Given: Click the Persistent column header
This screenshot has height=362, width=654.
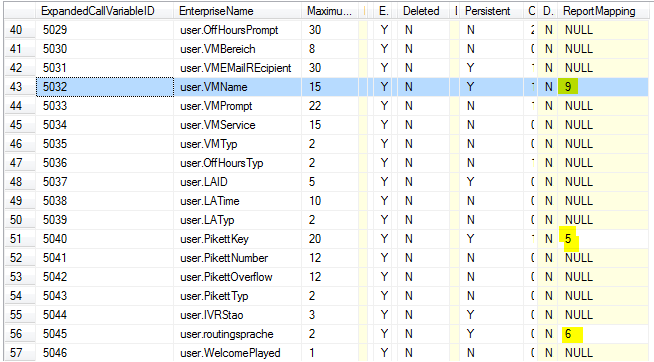Looking at the screenshot, I should [491, 11].
